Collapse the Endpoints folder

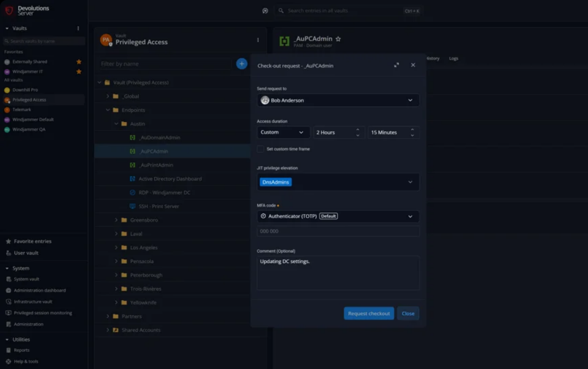point(108,110)
